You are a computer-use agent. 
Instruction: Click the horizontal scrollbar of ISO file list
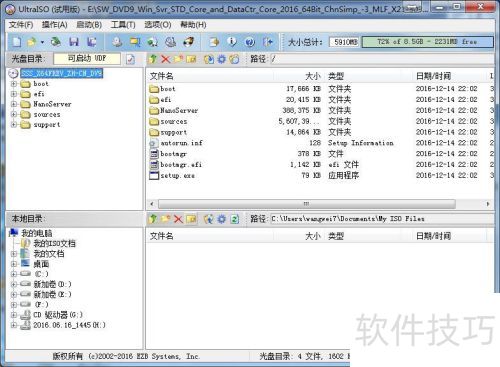(x=307, y=204)
